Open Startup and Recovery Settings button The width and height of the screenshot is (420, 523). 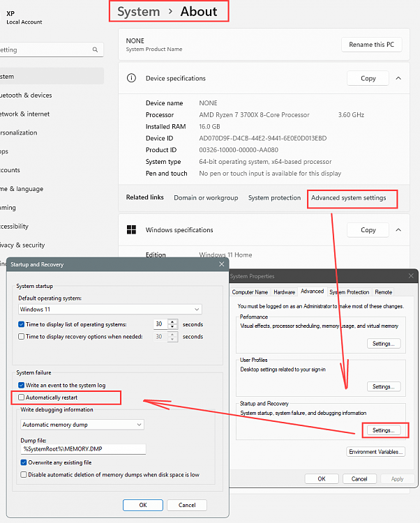pyautogui.click(x=384, y=430)
